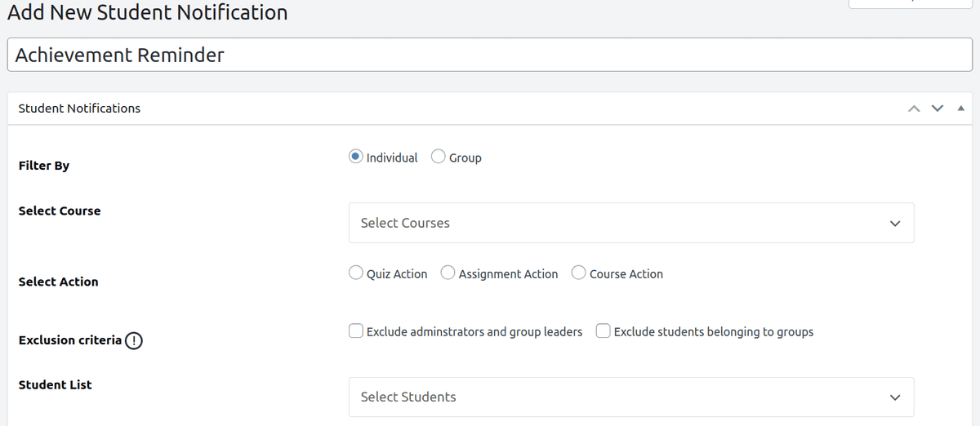The height and width of the screenshot is (426, 980).
Task: Select Quiz Action radio option
Action: (356, 273)
